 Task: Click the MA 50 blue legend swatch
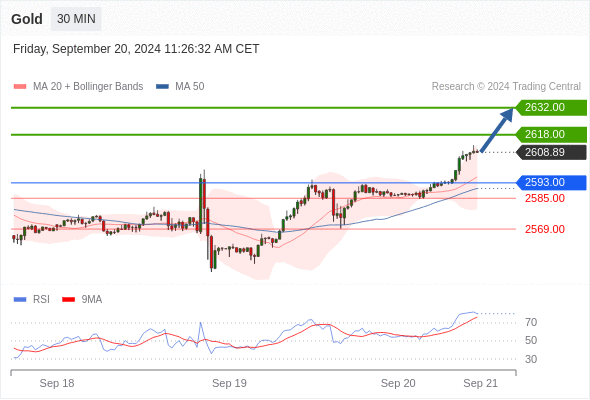coord(162,87)
